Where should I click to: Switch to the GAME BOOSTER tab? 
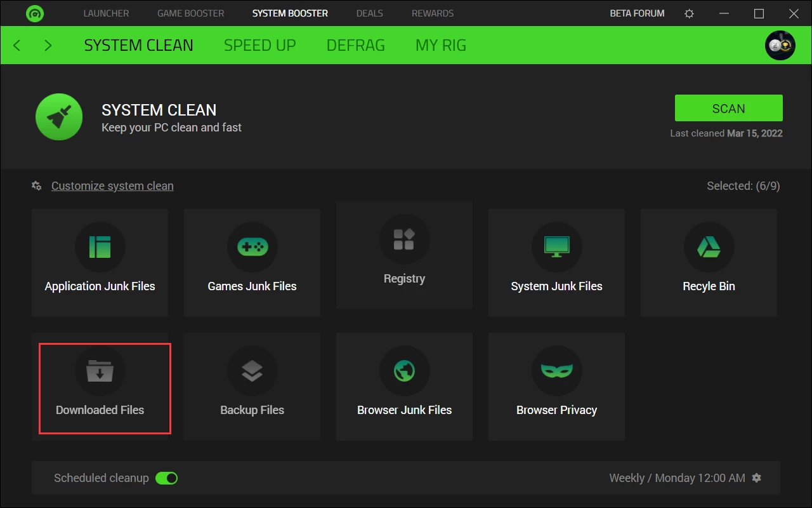191,13
